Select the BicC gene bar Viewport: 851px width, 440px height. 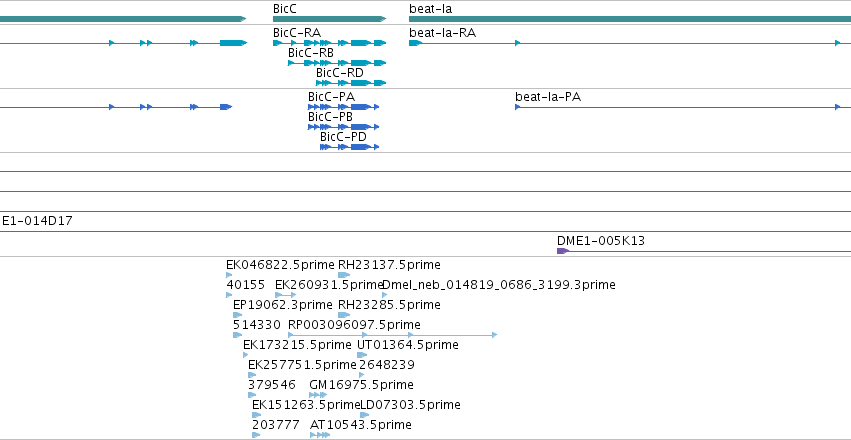pos(329,19)
